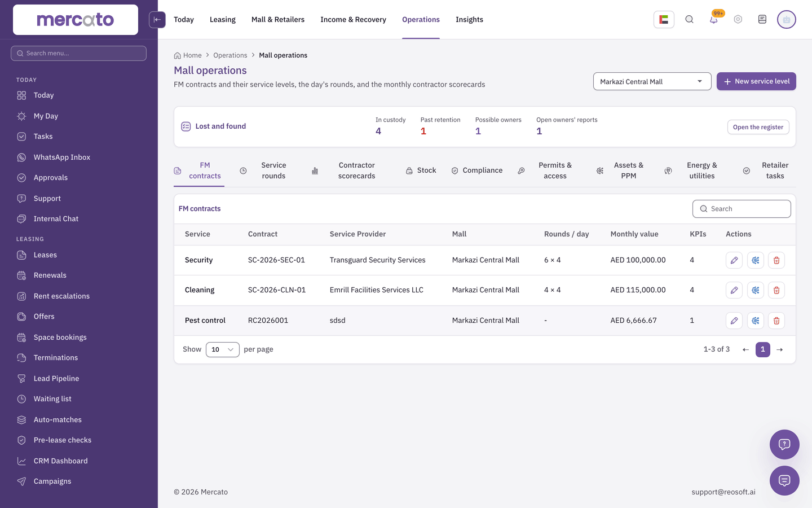The image size is (812, 508).
Task: Edit the Security contract row
Action: pyautogui.click(x=734, y=260)
